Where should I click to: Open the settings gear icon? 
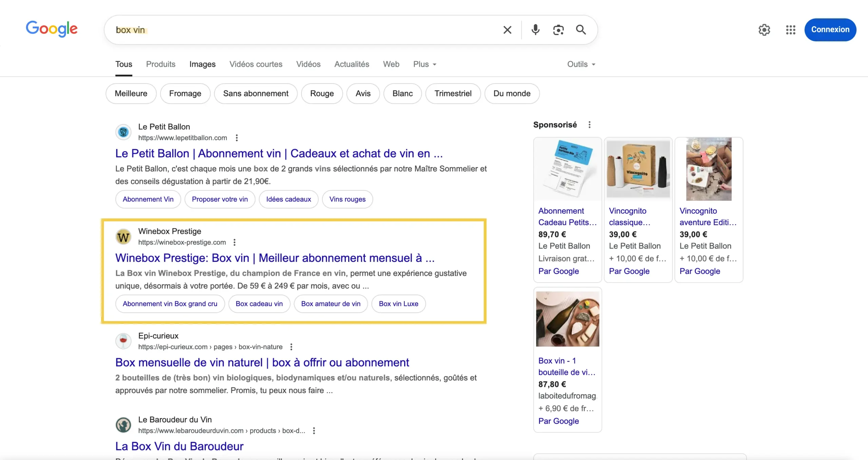[x=764, y=30]
